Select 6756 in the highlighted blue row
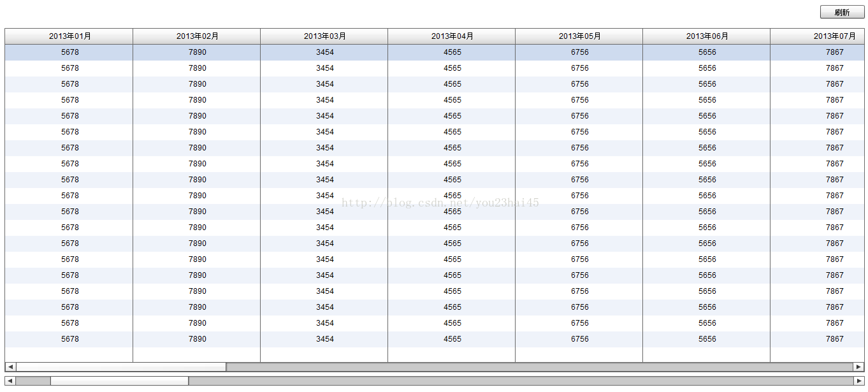 pos(580,52)
